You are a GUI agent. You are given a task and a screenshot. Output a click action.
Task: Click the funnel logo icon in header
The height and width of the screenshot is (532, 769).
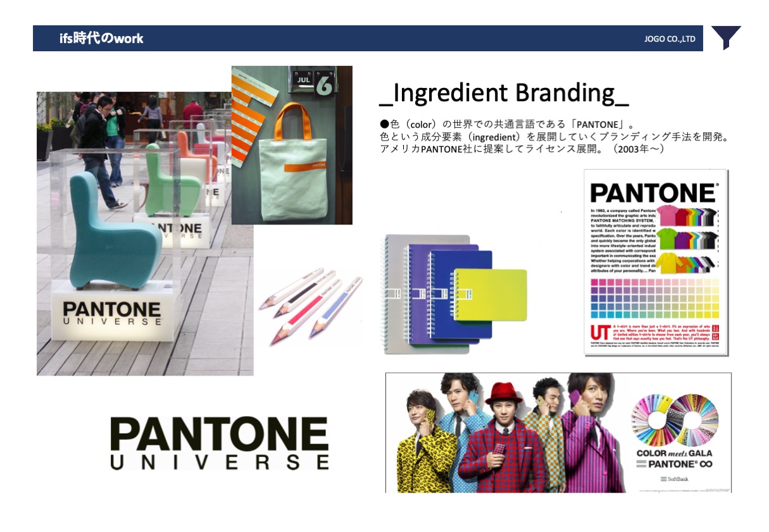[x=726, y=38]
